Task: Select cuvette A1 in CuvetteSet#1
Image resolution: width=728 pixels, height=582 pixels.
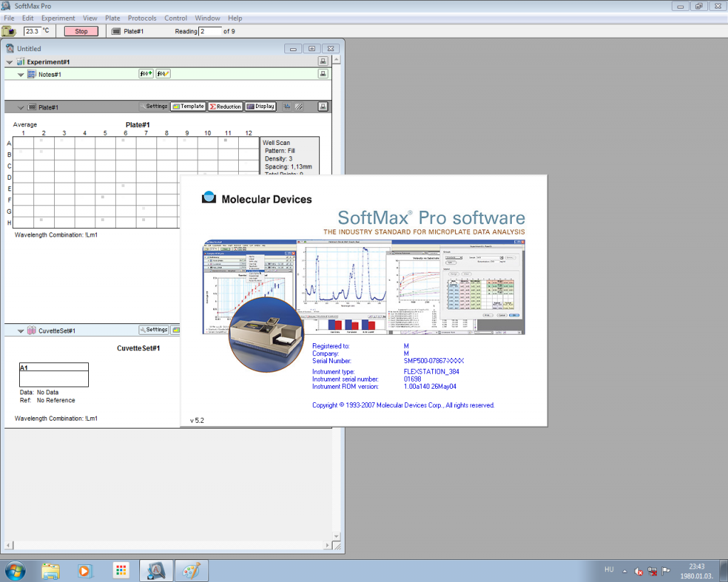Action: [54, 374]
